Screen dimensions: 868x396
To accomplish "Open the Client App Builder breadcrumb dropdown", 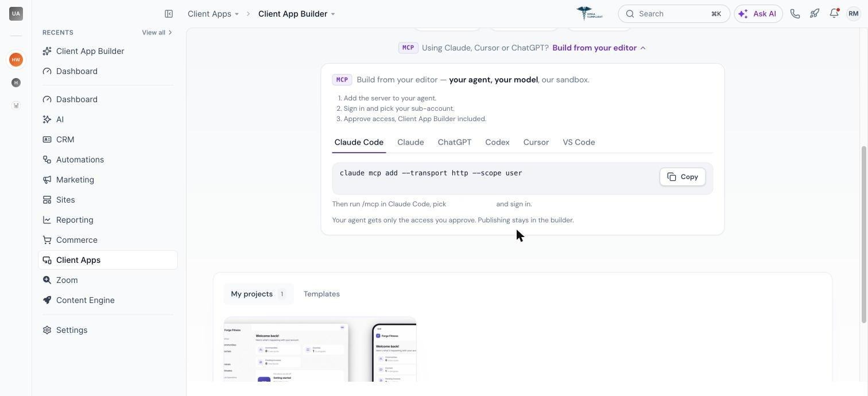I will pos(296,14).
